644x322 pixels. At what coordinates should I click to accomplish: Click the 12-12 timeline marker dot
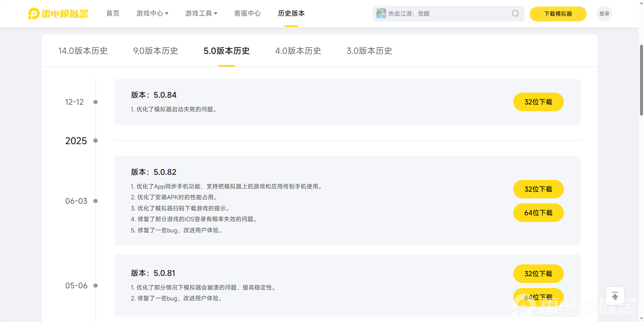[x=96, y=102]
